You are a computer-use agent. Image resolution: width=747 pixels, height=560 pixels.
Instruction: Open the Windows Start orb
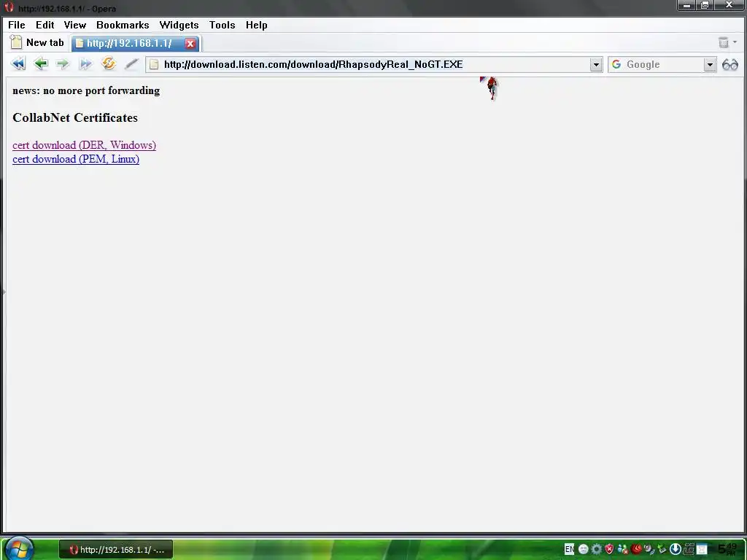tap(19, 548)
